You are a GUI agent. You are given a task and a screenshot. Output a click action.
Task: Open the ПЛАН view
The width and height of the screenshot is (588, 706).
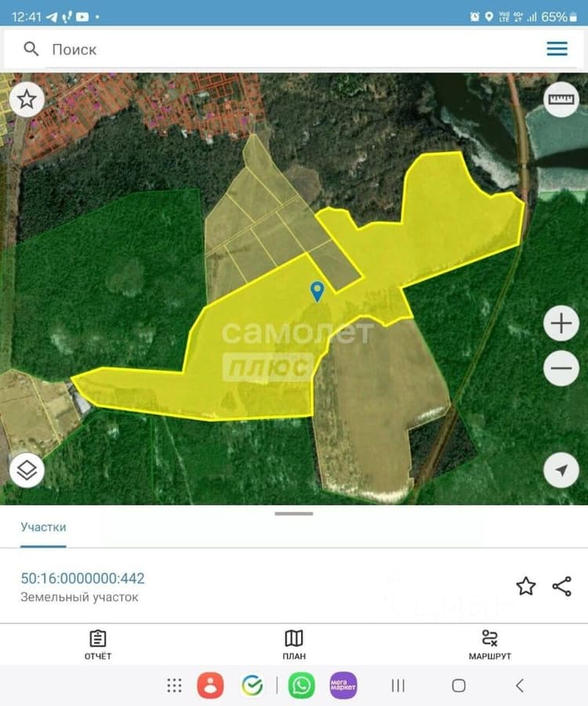point(294,645)
